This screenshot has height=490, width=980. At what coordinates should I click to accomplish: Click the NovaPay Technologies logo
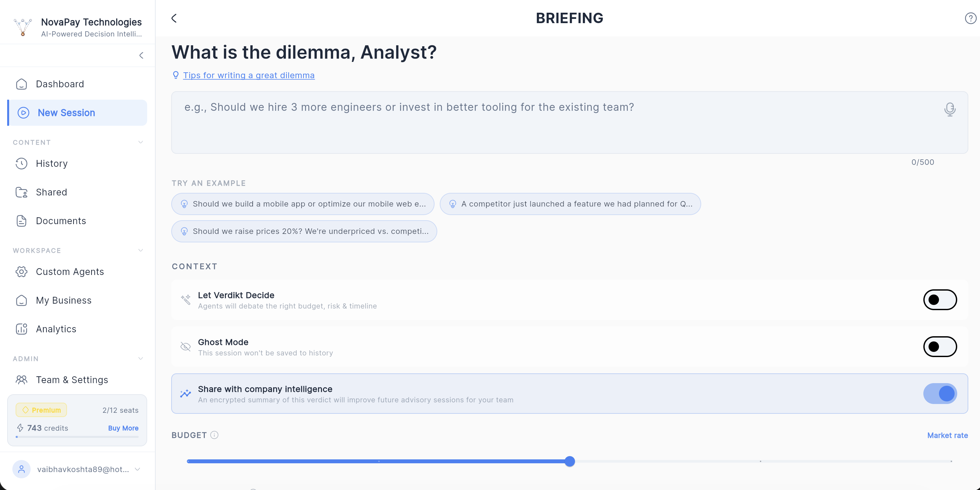point(23,27)
